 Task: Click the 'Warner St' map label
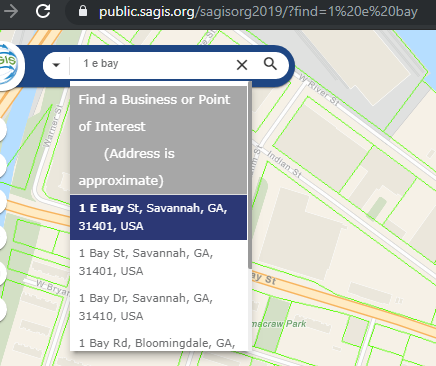[x=53, y=126]
